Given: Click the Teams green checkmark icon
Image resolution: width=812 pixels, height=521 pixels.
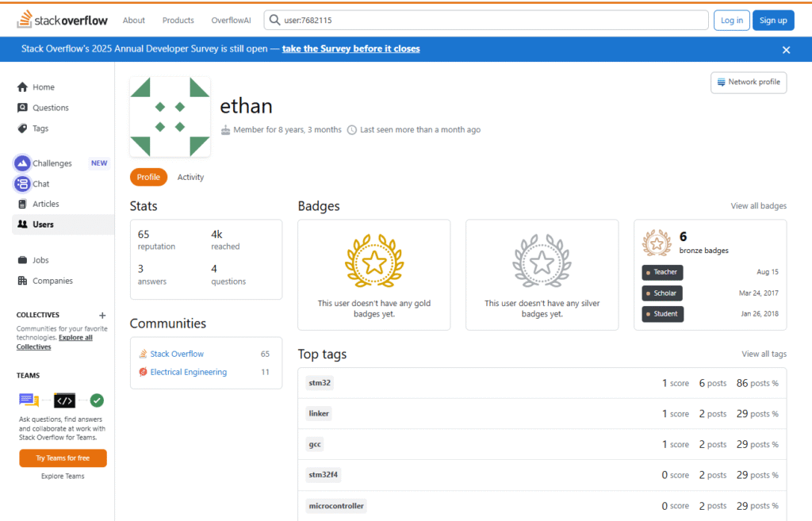Looking at the screenshot, I should (97, 400).
